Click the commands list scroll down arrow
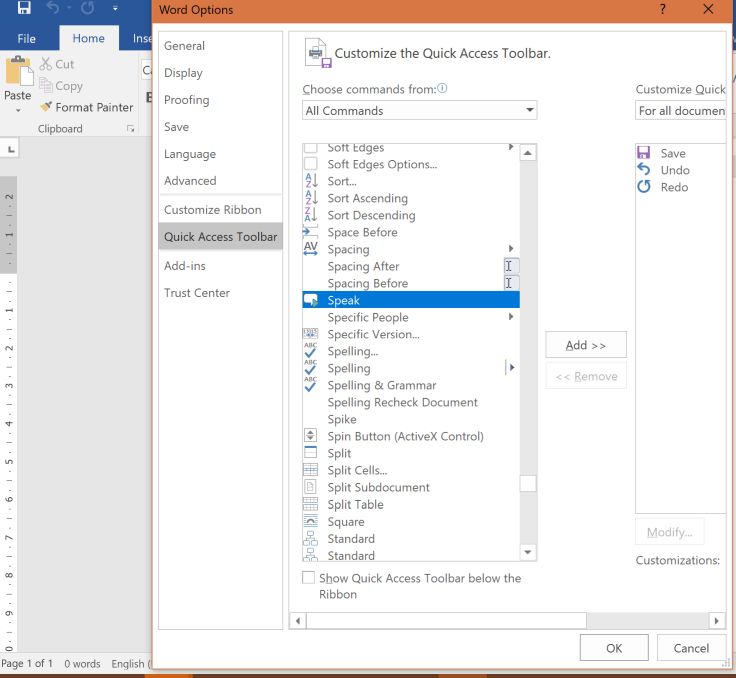 [528, 552]
